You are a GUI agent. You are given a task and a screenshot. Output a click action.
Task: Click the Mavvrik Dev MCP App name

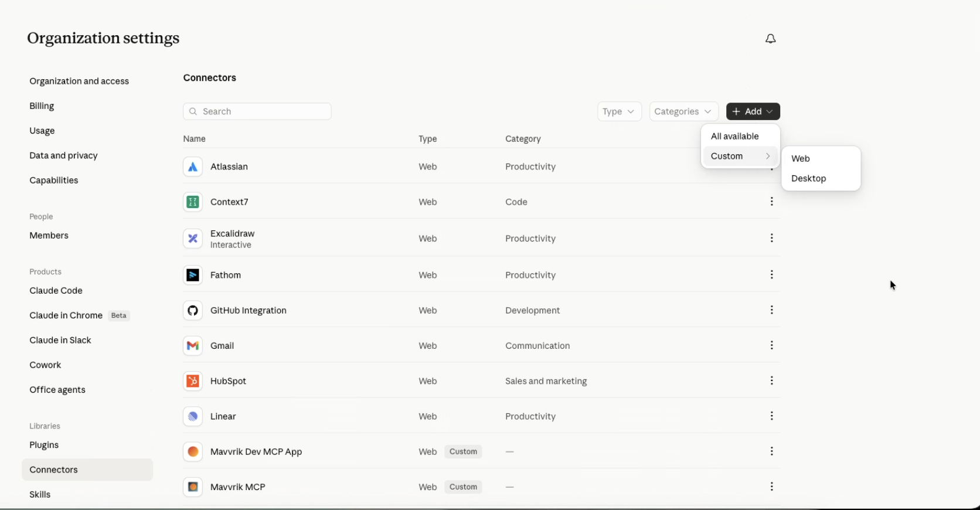click(x=256, y=452)
